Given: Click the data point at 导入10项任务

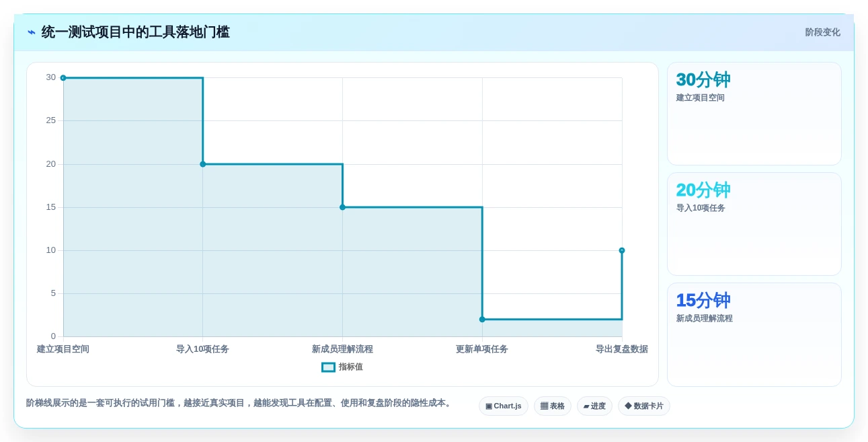Looking at the screenshot, I should point(202,164).
